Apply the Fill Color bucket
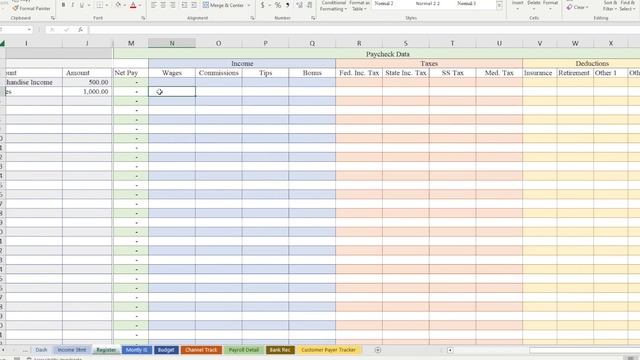The width and height of the screenshot is (640, 360). [118, 5]
